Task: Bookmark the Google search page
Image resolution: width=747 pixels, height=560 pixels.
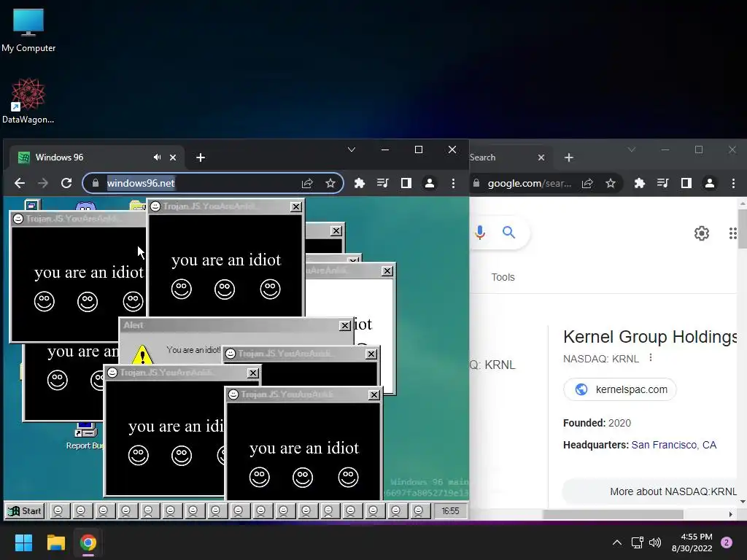Action: (611, 183)
